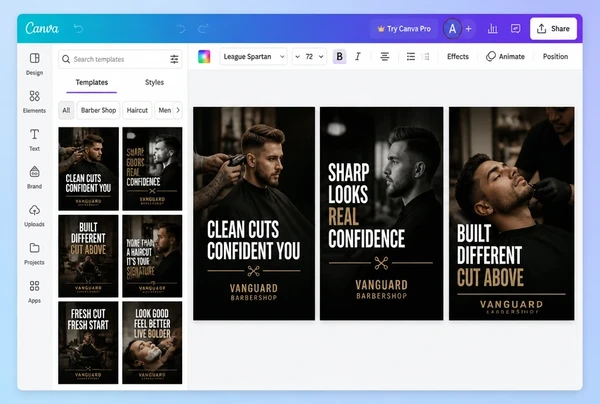Open the Elements panel

pyautogui.click(x=34, y=102)
